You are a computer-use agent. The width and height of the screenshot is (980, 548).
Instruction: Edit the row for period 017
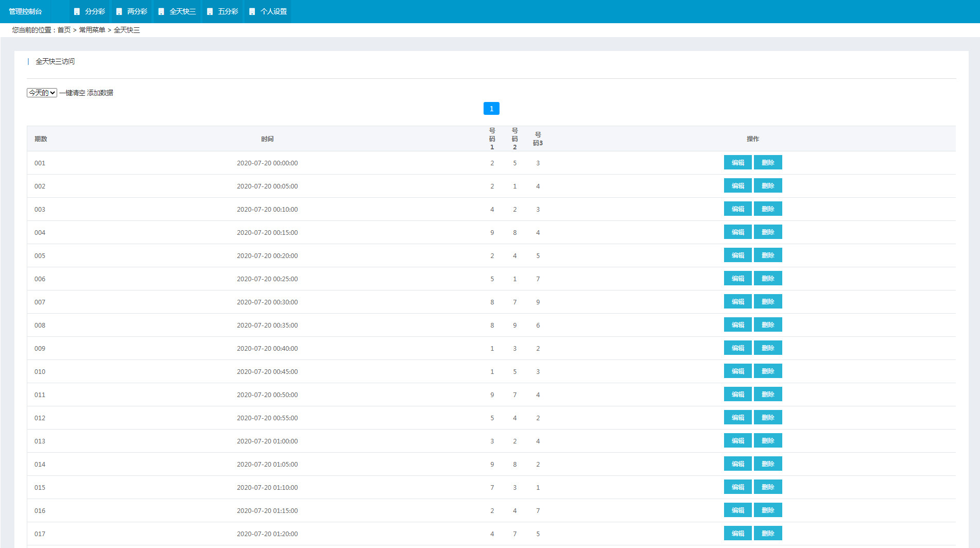tap(737, 534)
